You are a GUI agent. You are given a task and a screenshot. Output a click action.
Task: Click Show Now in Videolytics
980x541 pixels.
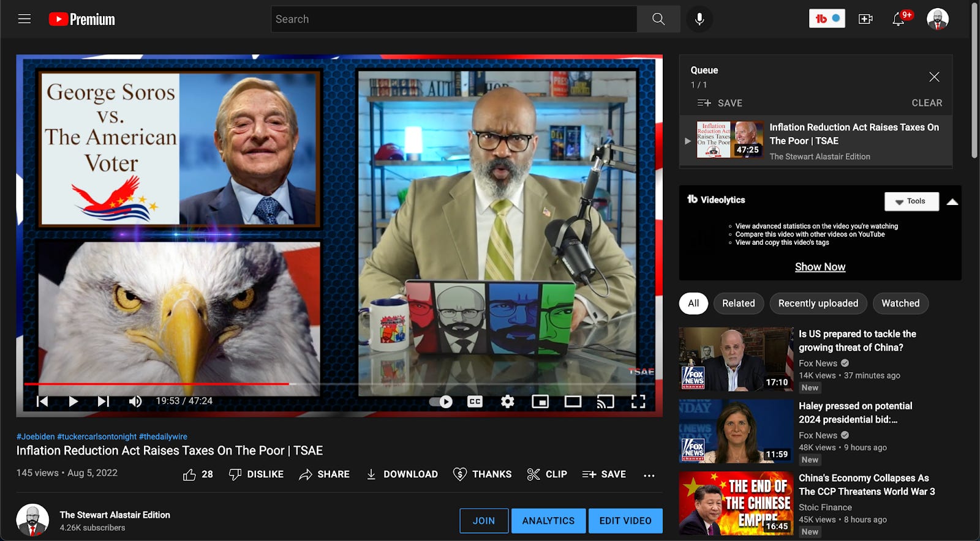pyautogui.click(x=820, y=267)
